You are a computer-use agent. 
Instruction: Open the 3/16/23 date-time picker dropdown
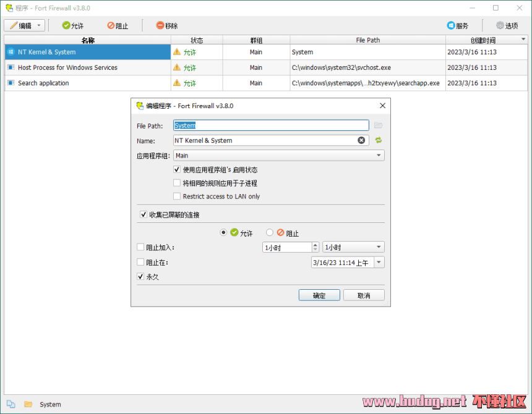(379, 262)
